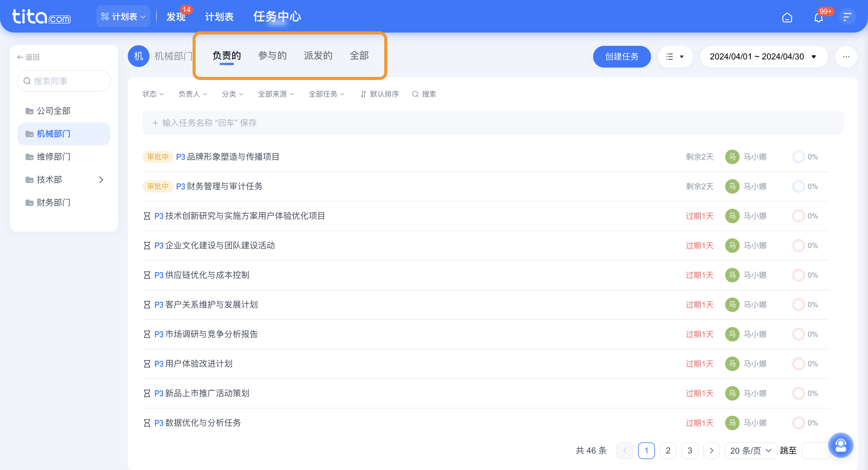868x470 pixels.
Task: Open 计划表 in the top navigation
Action: pos(219,17)
